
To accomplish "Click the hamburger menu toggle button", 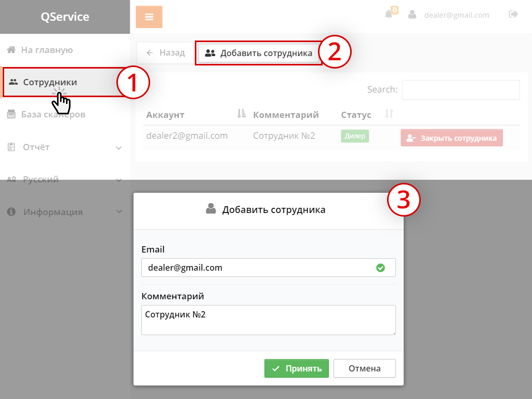I will (149, 17).
